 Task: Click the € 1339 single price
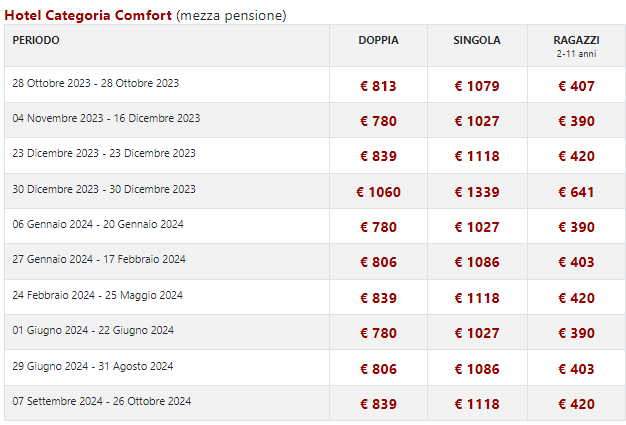[x=477, y=192]
